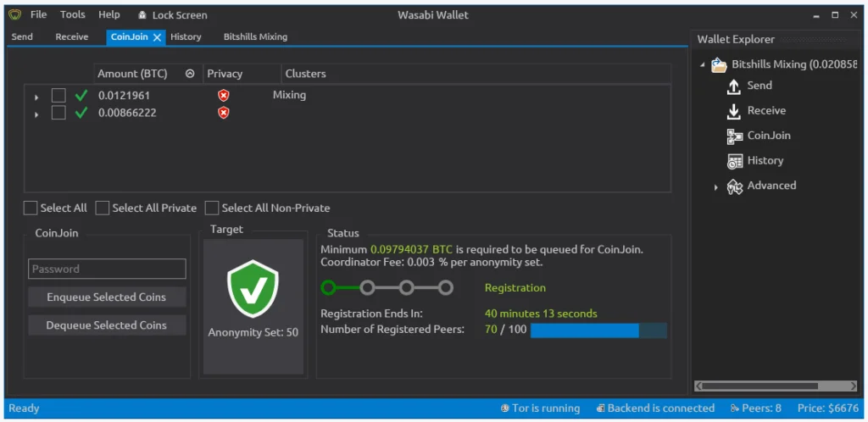Screen dimensions: 868x422
Task: Click Enqueue Selected Coins
Action: pyautogui.click(x=107, y=297)
